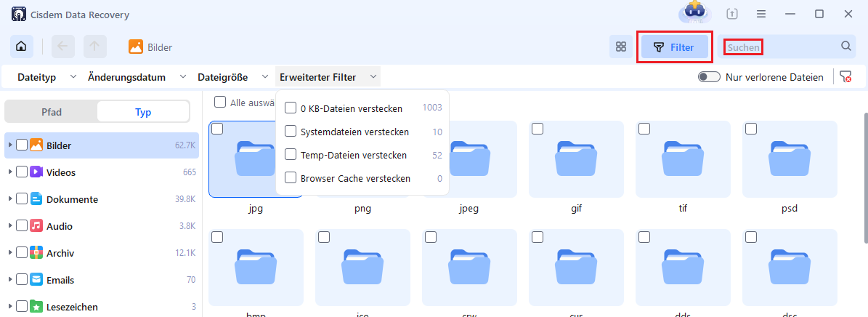This screenshot has height=317, width=868.
Task: Expand the Bilder tree node arrow
Action: click(10, 145)
